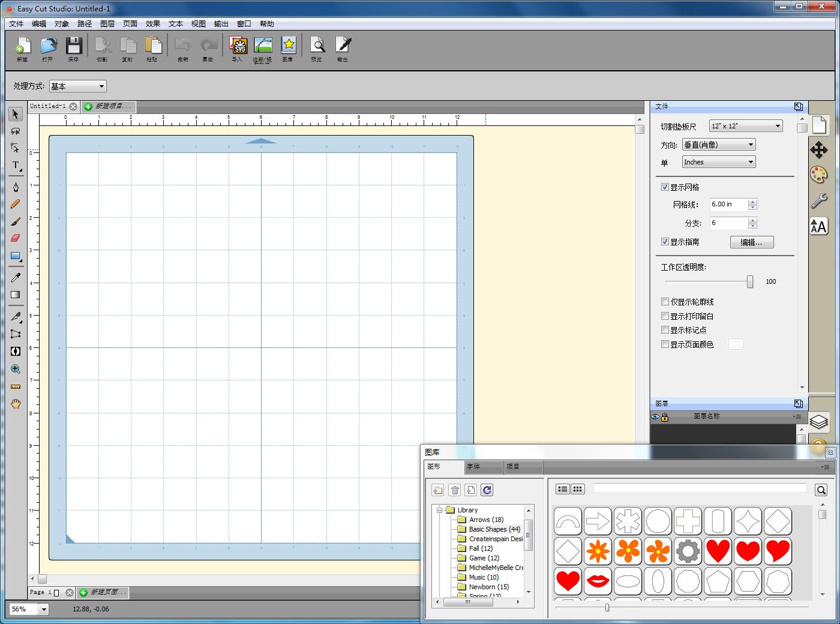Click the 工作区透明度 slider handle

pos(750,281)
